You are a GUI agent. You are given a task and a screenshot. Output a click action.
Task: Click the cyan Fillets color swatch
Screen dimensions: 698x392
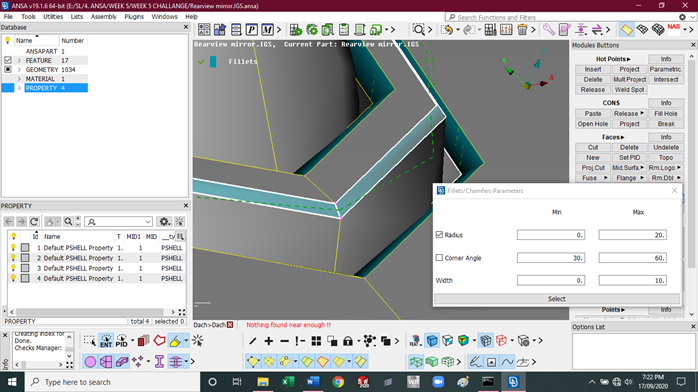pos(213,61)
